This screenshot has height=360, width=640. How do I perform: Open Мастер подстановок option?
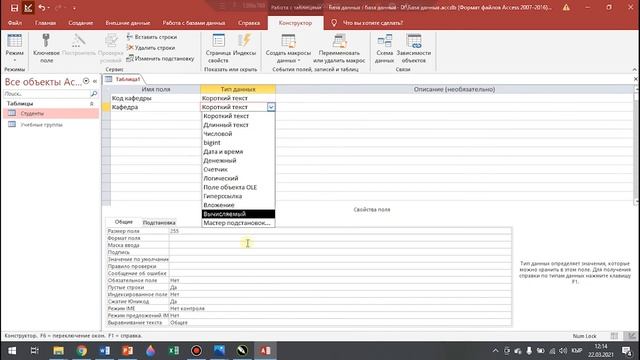click(238, 223)
